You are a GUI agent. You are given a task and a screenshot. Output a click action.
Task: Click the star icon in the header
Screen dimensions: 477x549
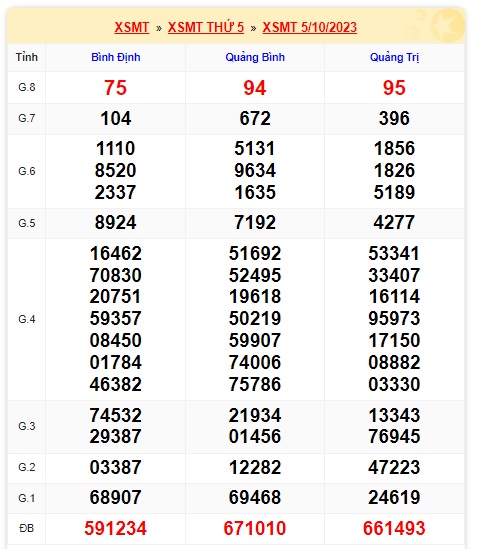[448, 25]
